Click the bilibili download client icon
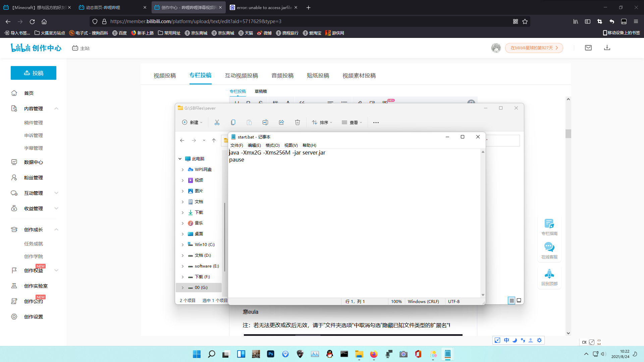This screenshot has height=362, width=644. pos(607,48)
